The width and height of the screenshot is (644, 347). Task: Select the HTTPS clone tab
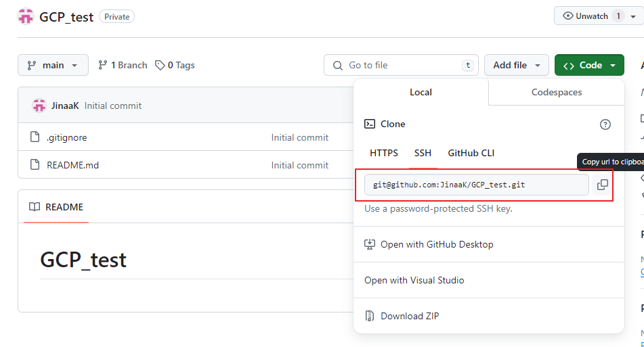[x=383, y=153]
